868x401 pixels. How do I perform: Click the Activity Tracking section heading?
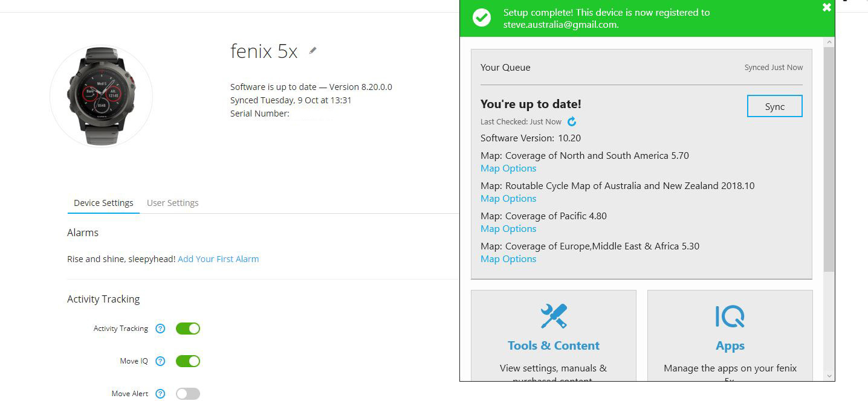(x=103, y=299)
